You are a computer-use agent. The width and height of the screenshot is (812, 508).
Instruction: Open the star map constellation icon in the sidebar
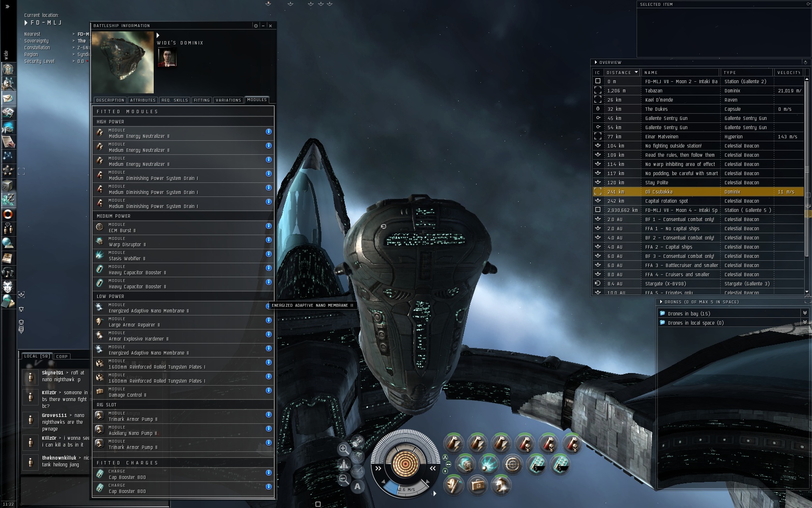pos(8,156)
